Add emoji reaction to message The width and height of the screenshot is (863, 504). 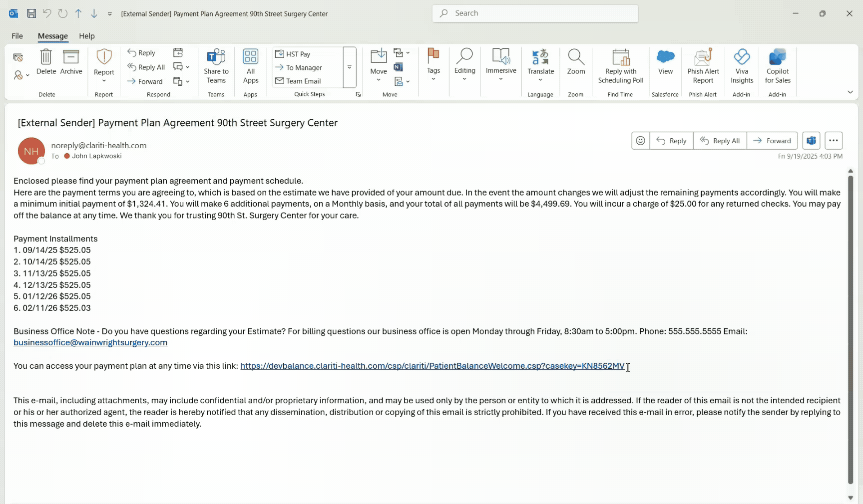click(x=640, y=141)
